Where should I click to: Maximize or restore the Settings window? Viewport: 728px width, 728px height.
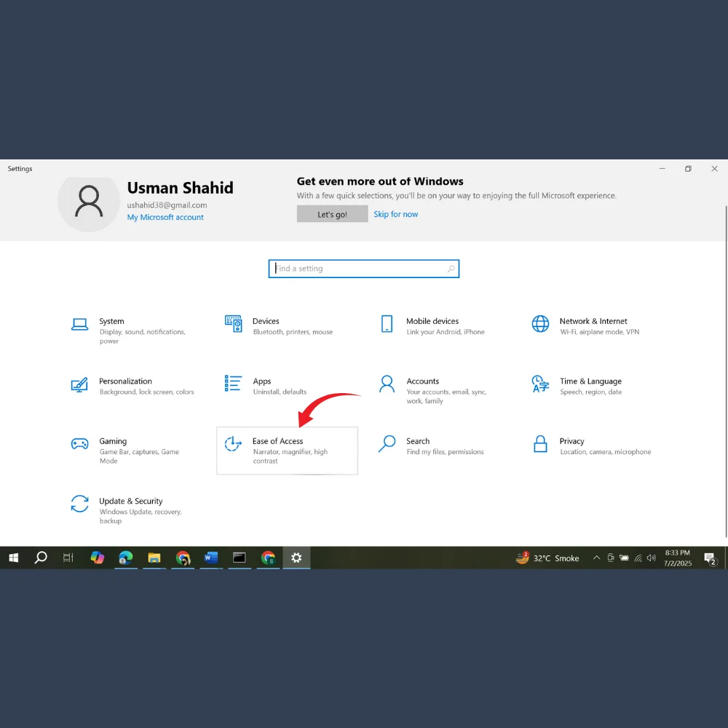688,169
